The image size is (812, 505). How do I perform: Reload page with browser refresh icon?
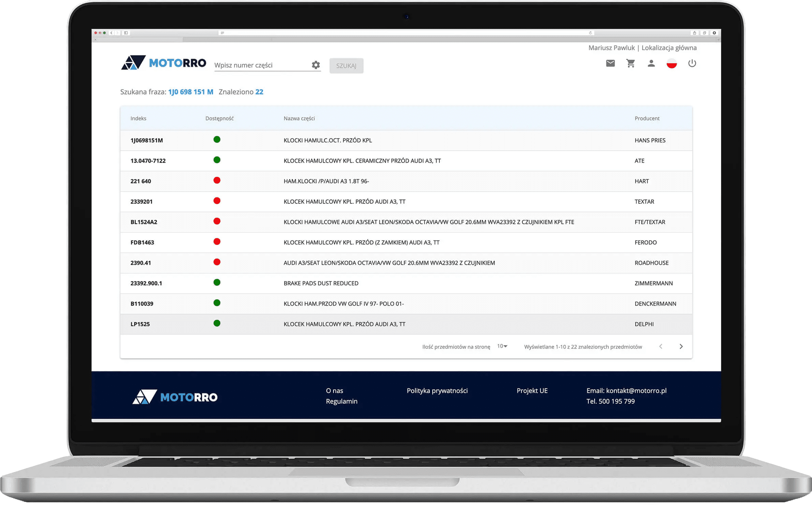pyautogui.click(x=590, y=33)
